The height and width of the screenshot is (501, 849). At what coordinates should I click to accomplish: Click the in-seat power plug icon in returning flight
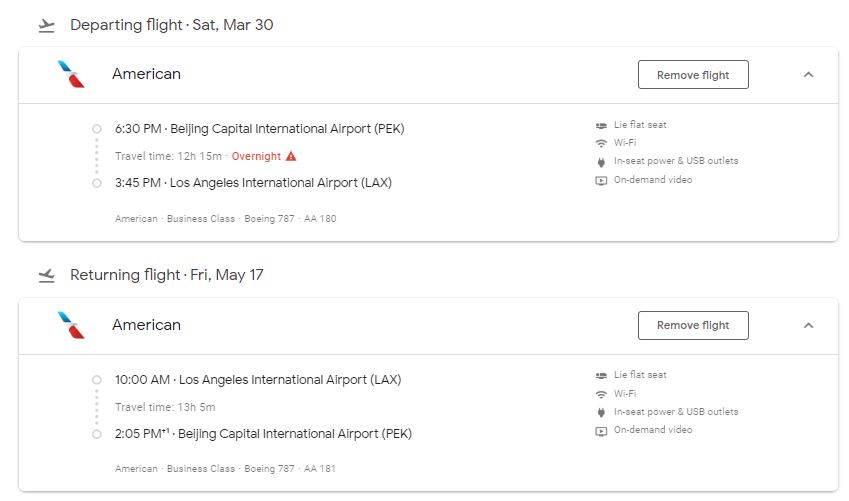601,413
